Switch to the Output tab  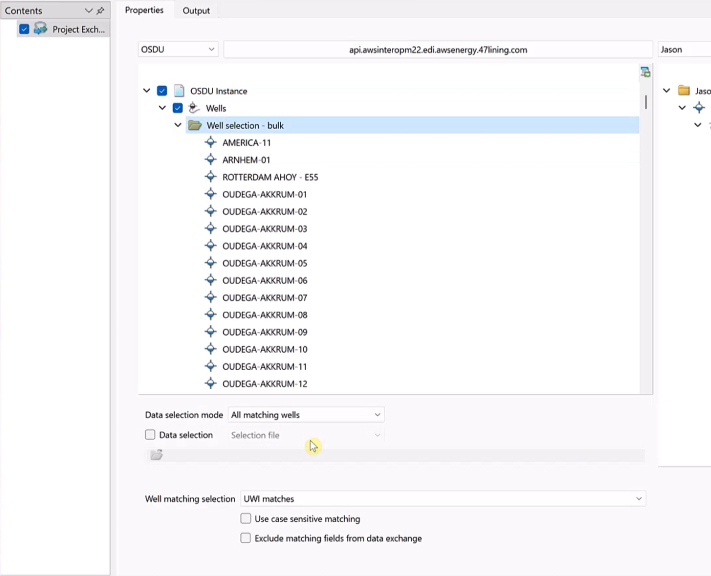tap(196, 10)
